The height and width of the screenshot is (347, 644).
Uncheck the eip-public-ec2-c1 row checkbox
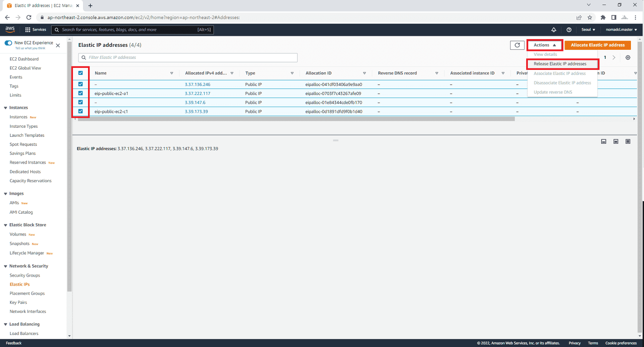point(80,111)
